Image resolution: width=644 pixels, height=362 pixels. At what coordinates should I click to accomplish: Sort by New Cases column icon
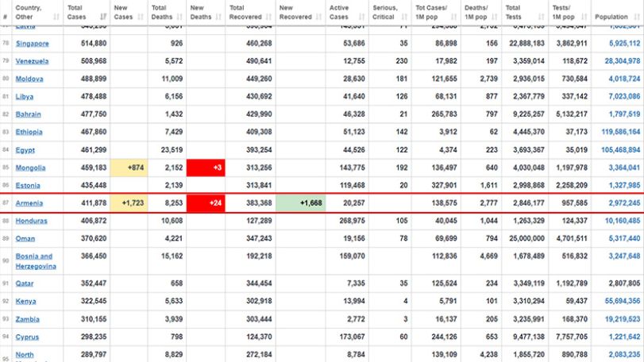coord(141,17)
